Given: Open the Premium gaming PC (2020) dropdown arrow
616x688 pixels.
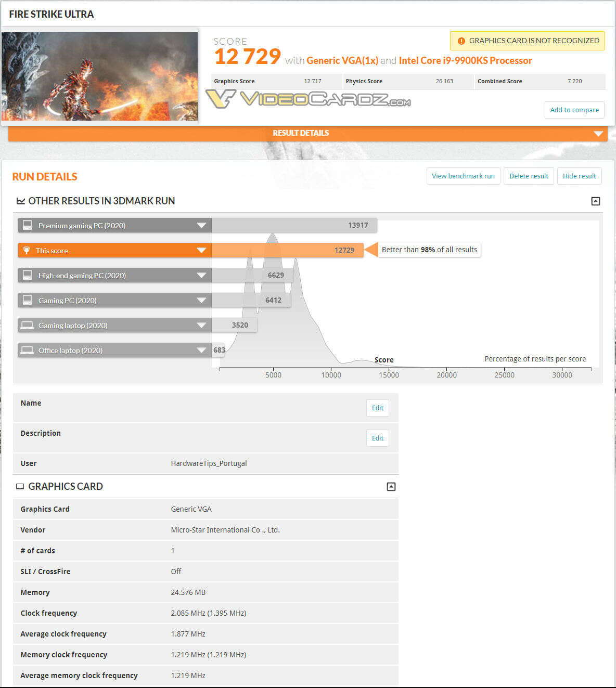Looking at the screenshot, I should [x=202, y=225].
